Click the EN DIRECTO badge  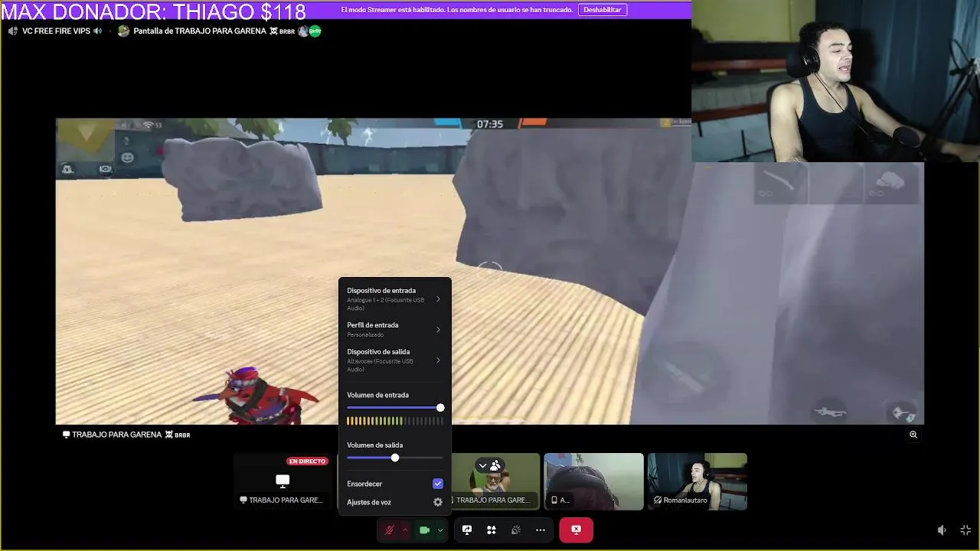coord(307,461)
